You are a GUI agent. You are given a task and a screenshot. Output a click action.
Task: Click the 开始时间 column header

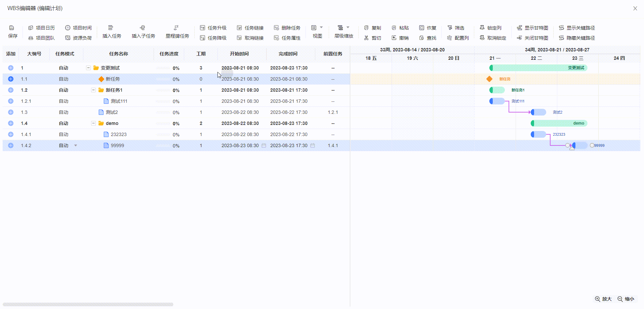239,54
